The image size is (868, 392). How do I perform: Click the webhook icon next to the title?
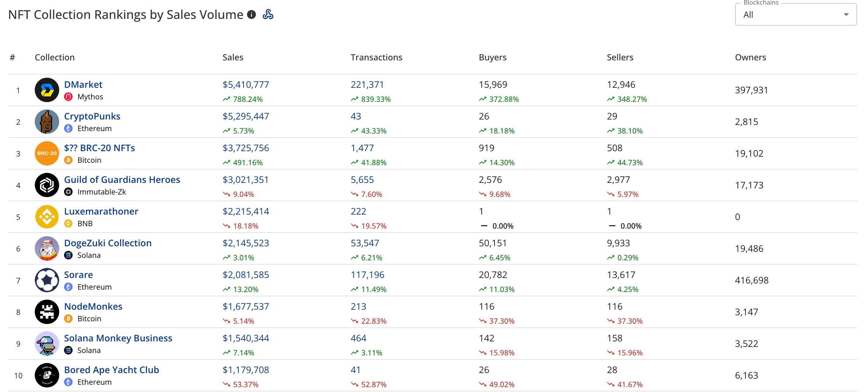point(268,15)
